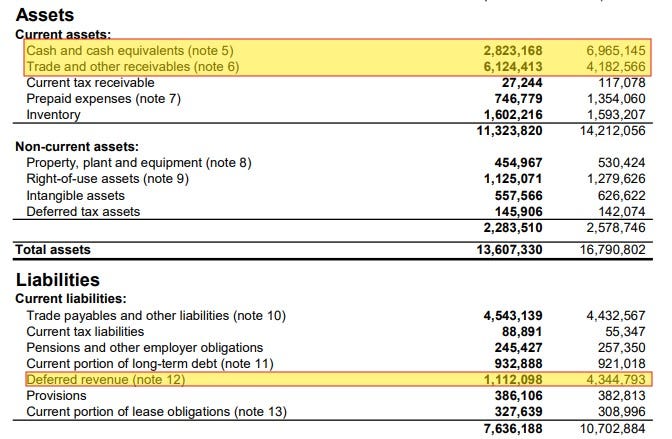This screenshot has width=672, height=439.
Task: Click long-term debt value 932,888
Action: click(519, 364)
